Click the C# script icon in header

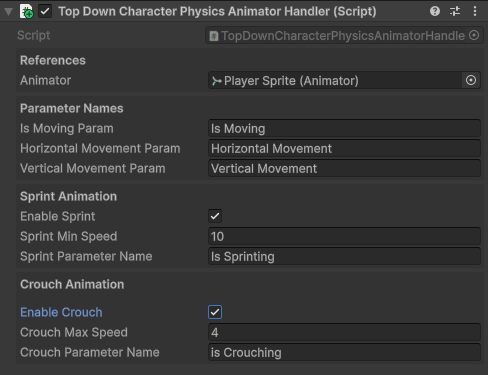tap(26, 11)
